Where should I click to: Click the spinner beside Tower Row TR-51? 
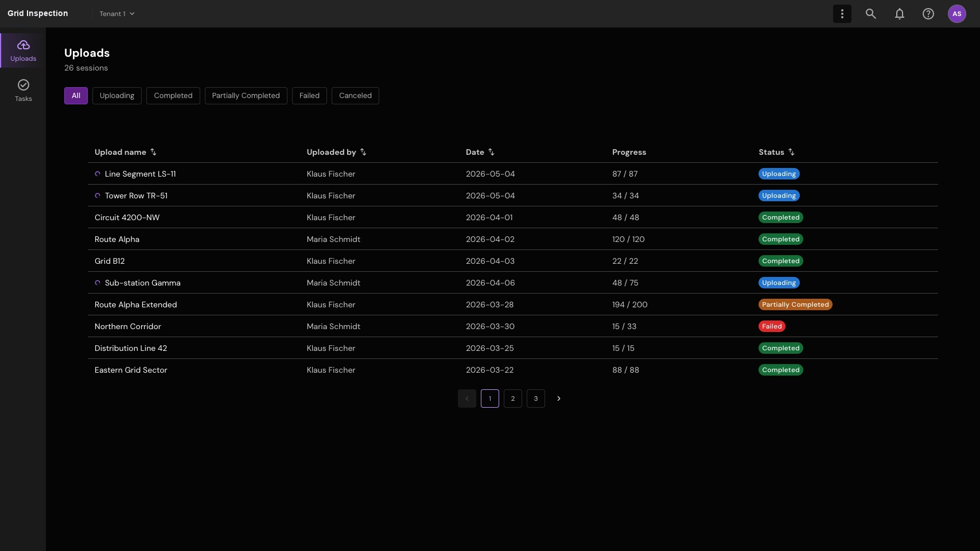point(98,196)
